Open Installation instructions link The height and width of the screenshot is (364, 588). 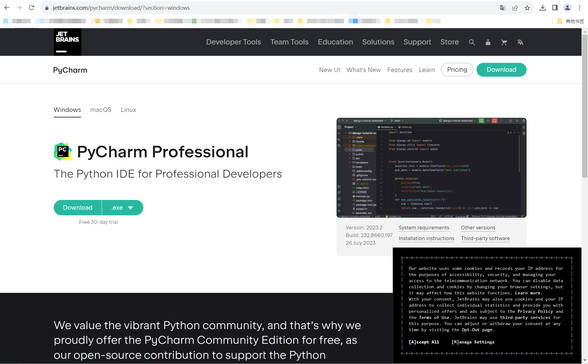426,238
